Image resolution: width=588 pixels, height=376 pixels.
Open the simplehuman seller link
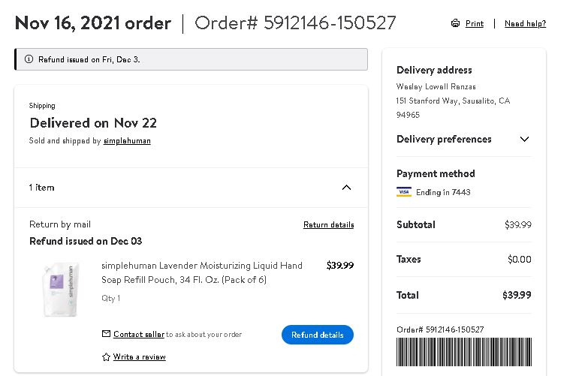click(x=127, y=141)
